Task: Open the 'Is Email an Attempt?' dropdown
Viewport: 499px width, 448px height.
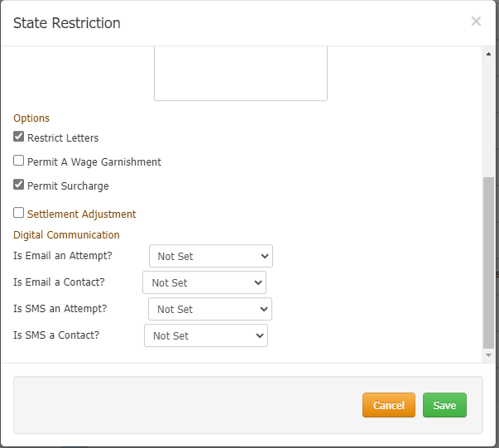Action: [x=210, y=257]
